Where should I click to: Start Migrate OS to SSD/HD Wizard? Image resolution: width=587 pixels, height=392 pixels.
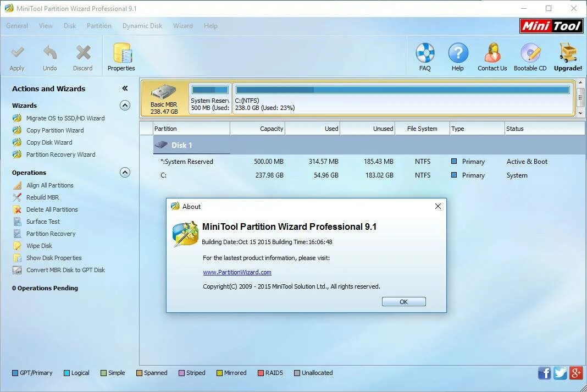65,118
